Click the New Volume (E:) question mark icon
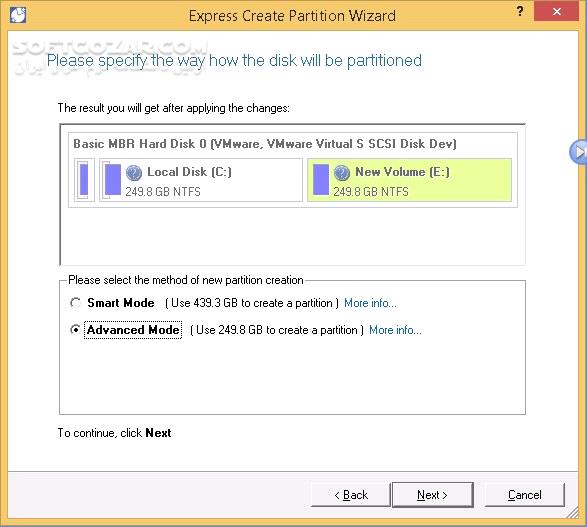The width and height of the screenshot is (587, 527). point(341,173)
